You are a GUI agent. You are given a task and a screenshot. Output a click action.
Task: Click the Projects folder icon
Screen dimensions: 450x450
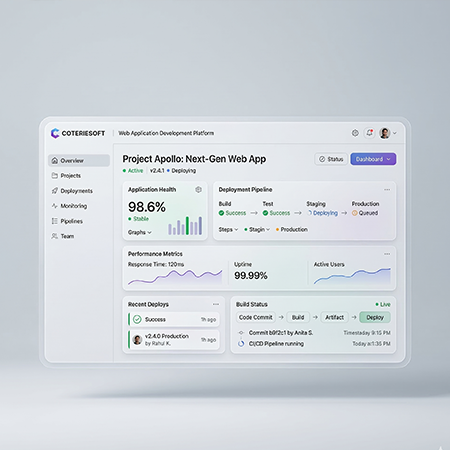point(55,175)
